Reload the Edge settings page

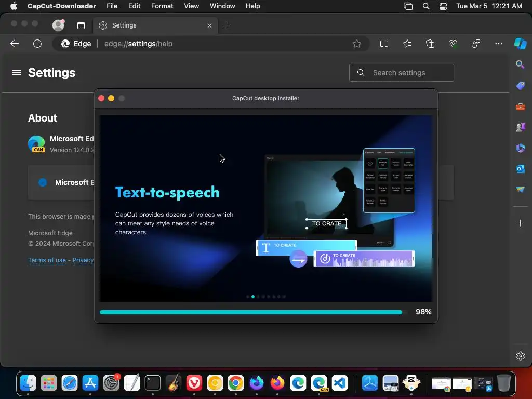37,44
